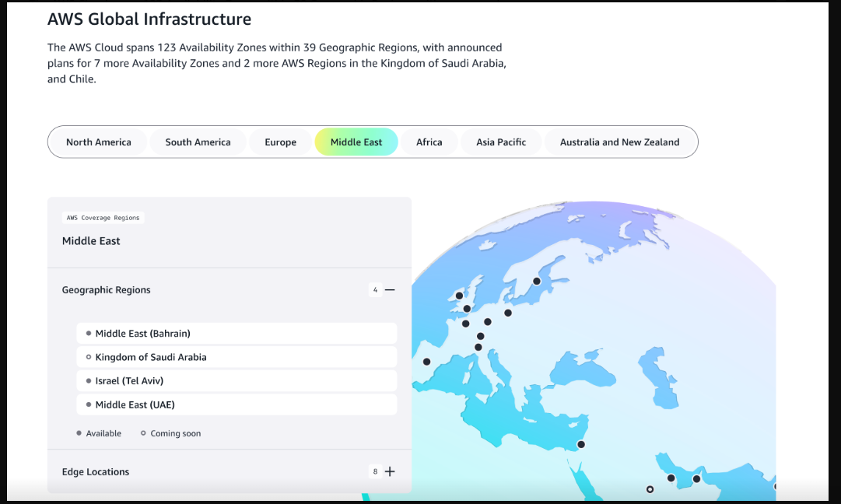The width and height of the screenshot is (841, 504).
Task: Click the Middle East (UAE) list entry
Action: tap(135, 404)
